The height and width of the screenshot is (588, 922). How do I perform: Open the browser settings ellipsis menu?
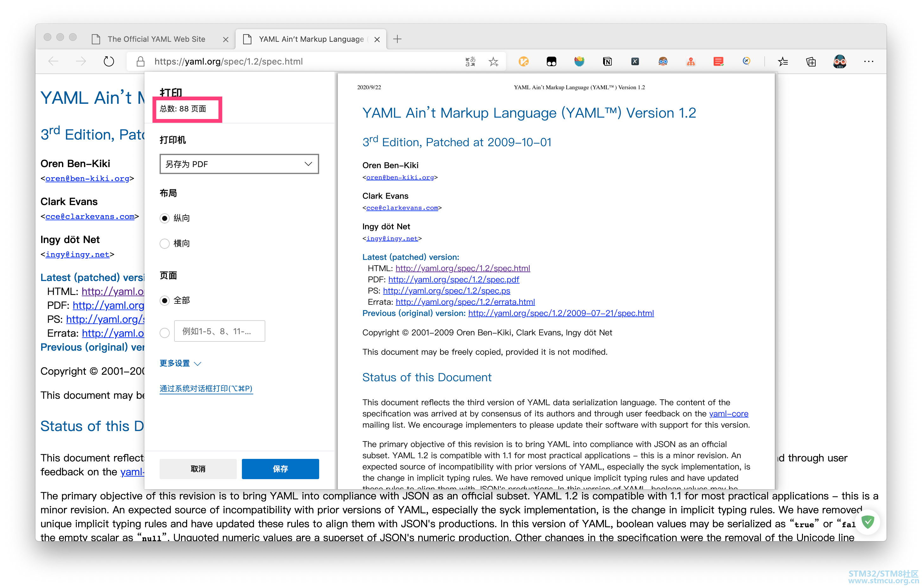[x=868, y=61]
